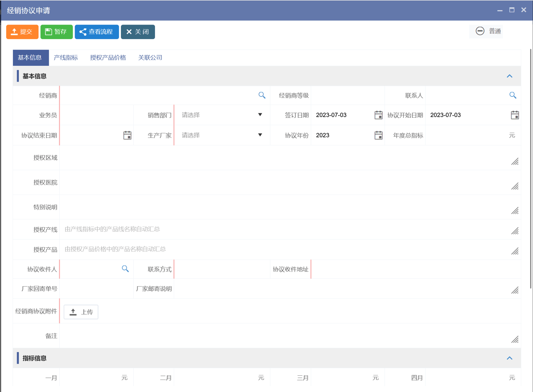Switch to the 产线指标 tab
Image resolution: width=533 pixels, height=392 pixels.
(66, 57)
